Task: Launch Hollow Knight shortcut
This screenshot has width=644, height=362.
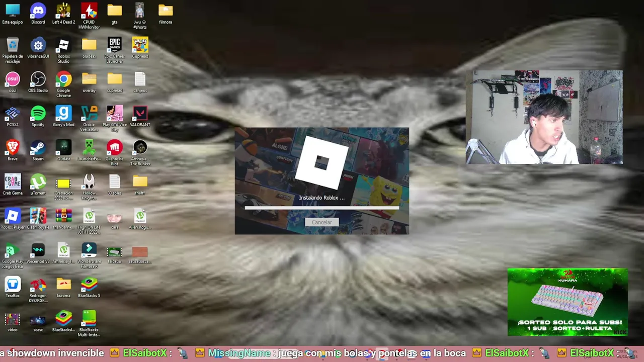Action: tap(89, 187)
